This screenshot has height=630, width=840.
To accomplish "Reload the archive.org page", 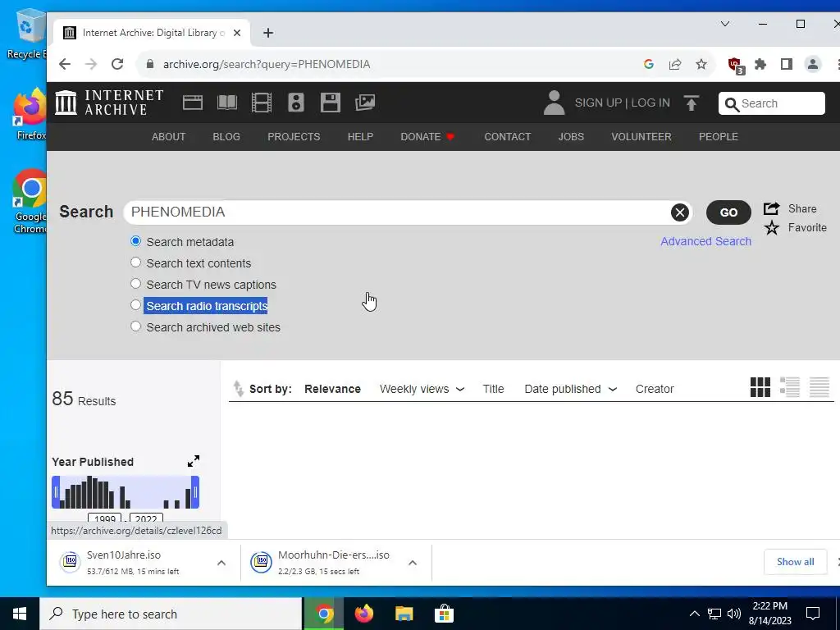I will (117, 64).
